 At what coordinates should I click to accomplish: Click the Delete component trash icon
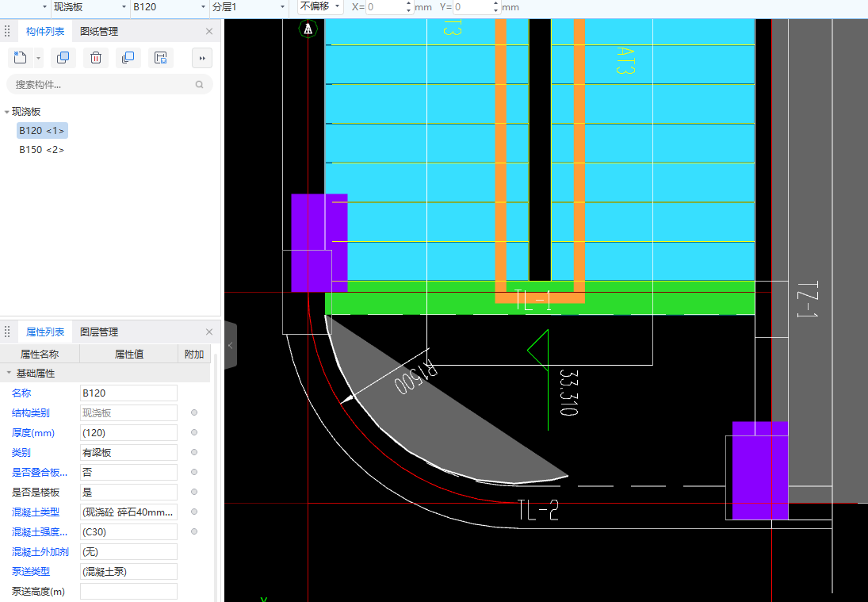(96, 58)
